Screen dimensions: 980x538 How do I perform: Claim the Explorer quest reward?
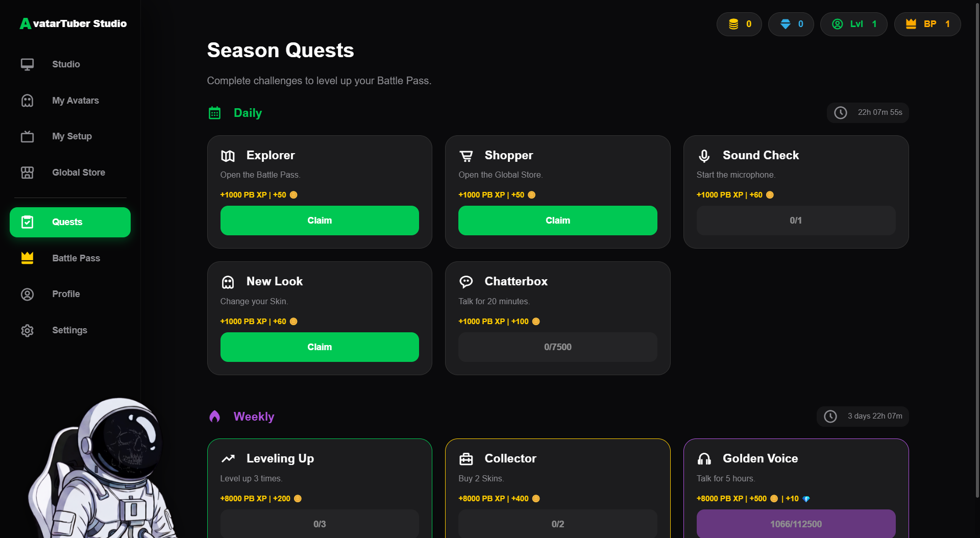[320, 221]
